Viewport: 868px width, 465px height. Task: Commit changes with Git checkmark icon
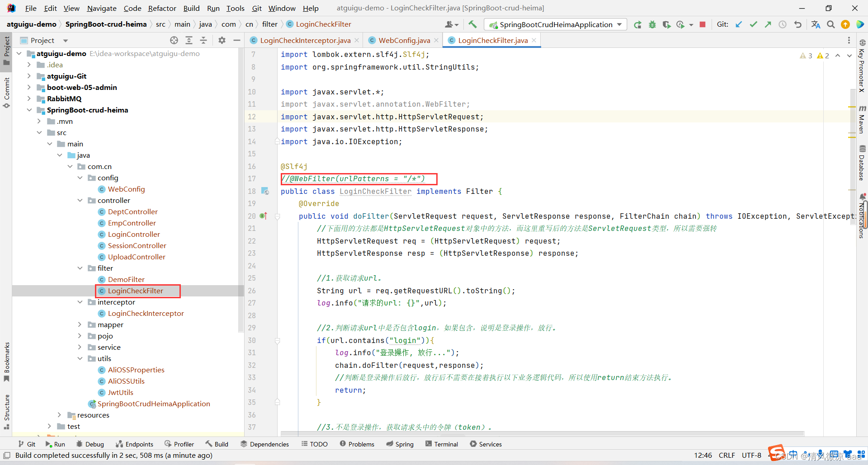753,24
